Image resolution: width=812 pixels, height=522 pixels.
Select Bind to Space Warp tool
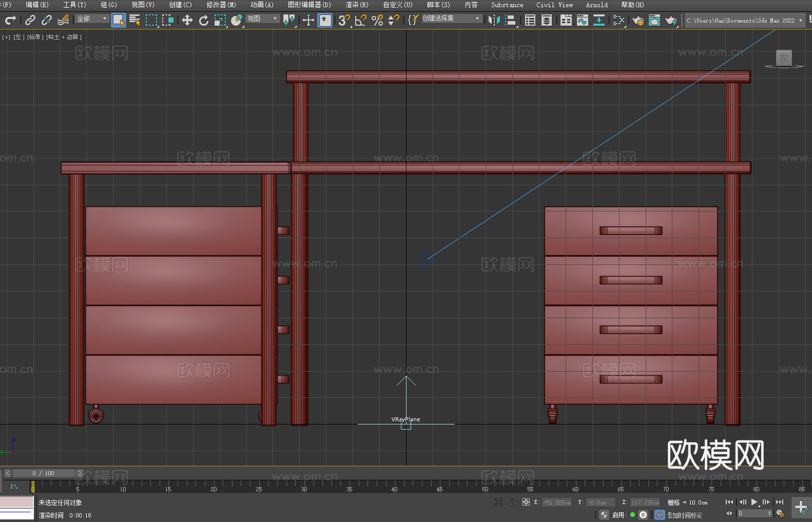coord(63,20)
